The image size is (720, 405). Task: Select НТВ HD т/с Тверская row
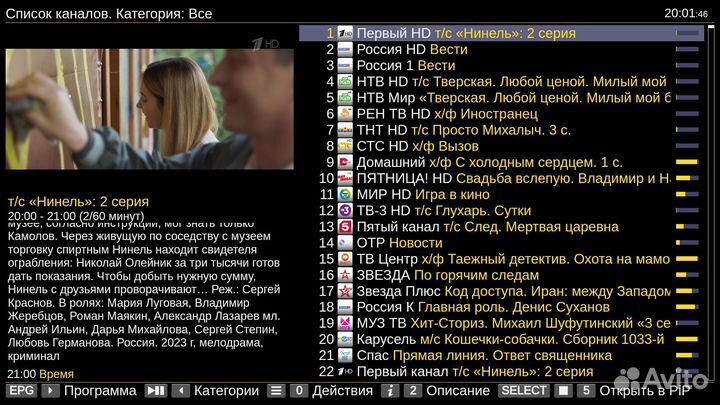pyautogui.click(x=501, y=81)
